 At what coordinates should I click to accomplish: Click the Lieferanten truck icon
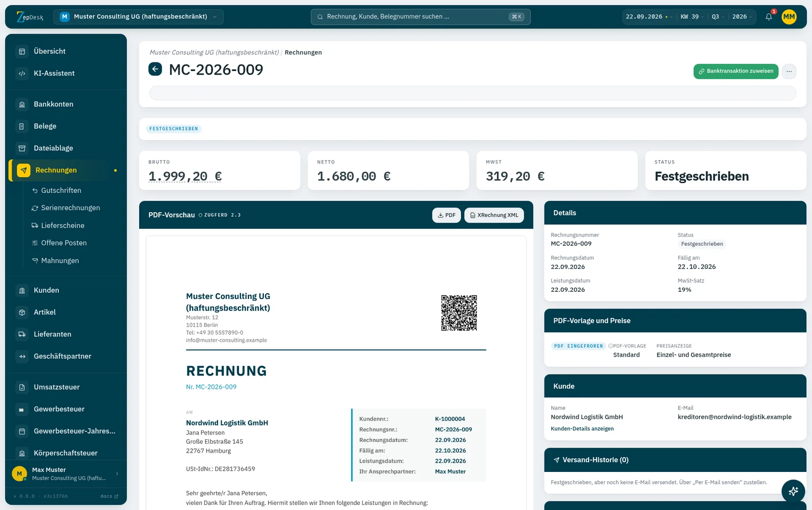pyautogui.click(x=22, y=334)
